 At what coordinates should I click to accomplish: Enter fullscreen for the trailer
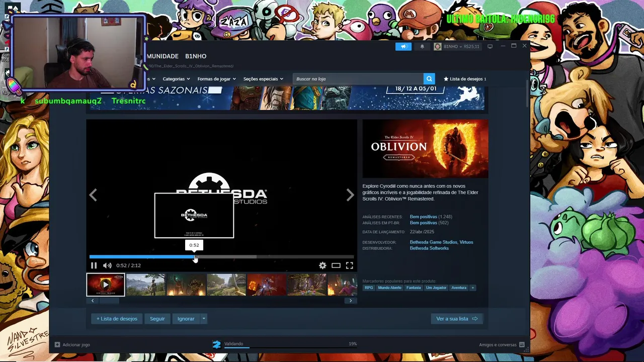349,265
